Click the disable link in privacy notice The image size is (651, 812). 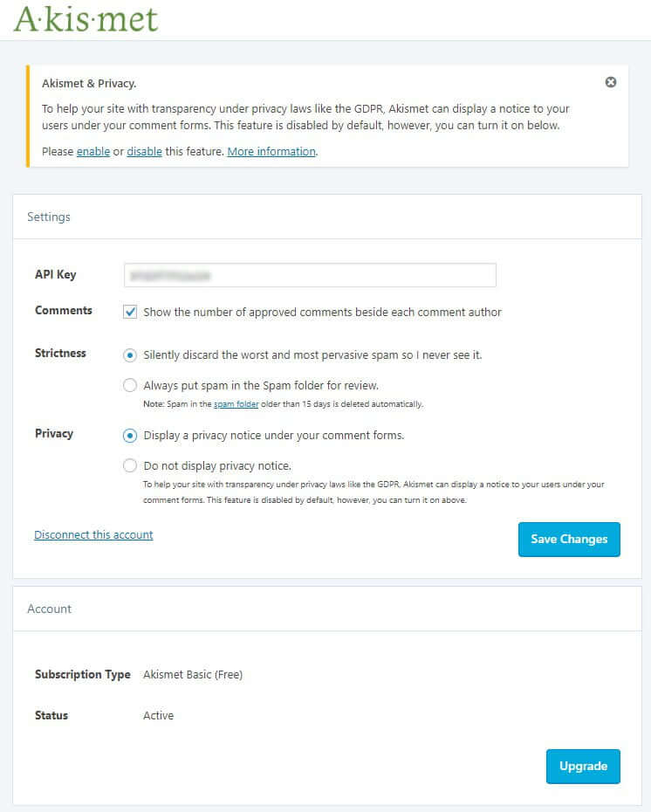pyautogui.click(x=144, y=152)
